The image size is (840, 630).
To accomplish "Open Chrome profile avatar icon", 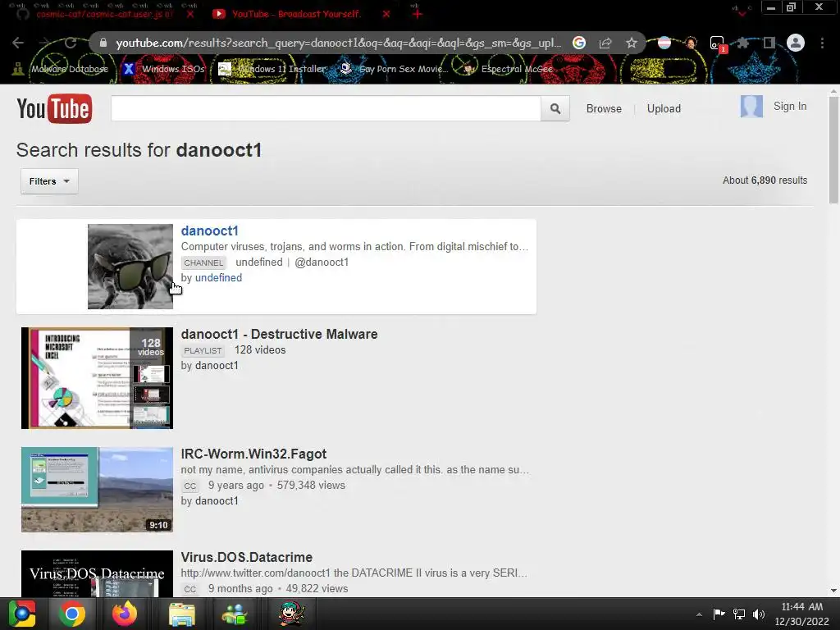I will pos(796,43).
